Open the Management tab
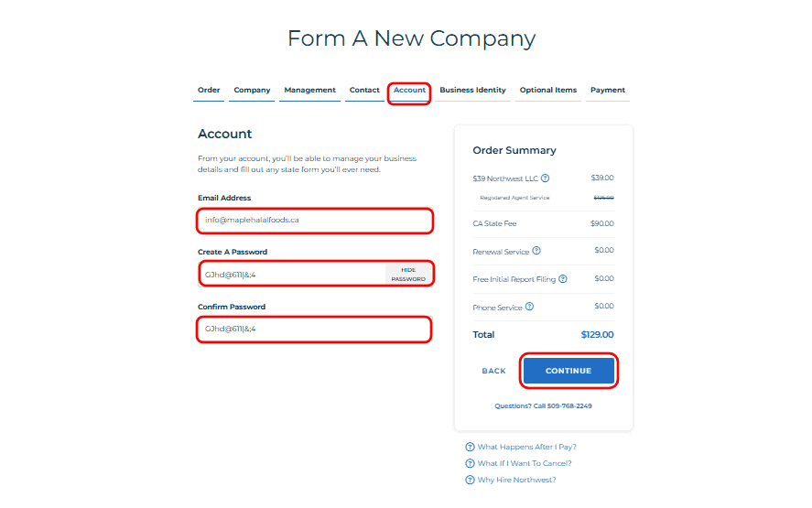812x508 pixels. click(309, 90)
